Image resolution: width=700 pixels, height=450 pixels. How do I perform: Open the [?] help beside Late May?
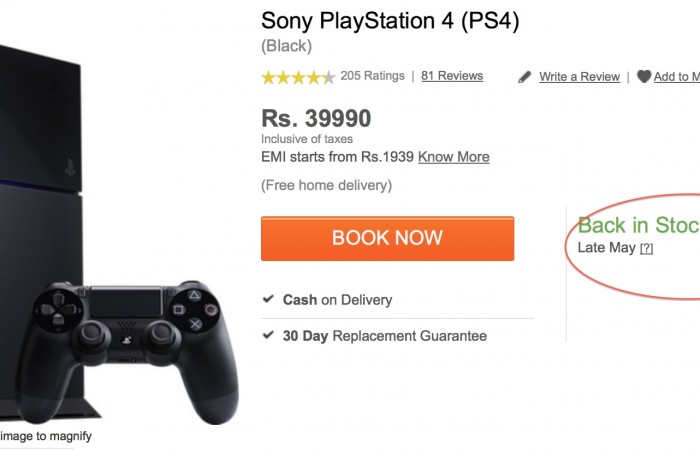646,249
